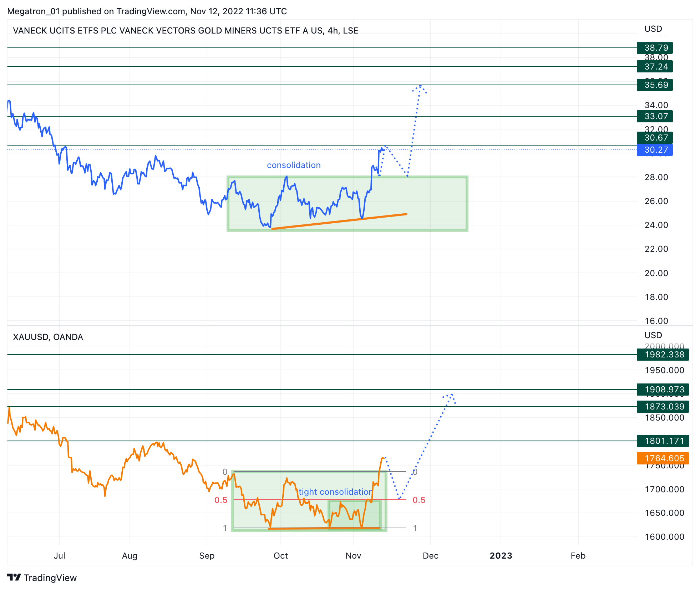Click the Nov label on time axis
The width and height of the screenshot is (700, 590).
pyautogui.click(x=353, y=556)
